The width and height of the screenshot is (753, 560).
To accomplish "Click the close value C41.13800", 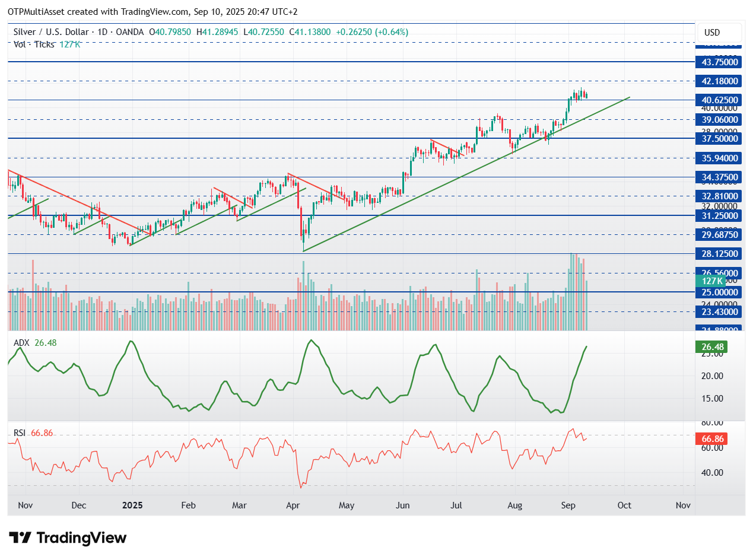I will [311, 32].
